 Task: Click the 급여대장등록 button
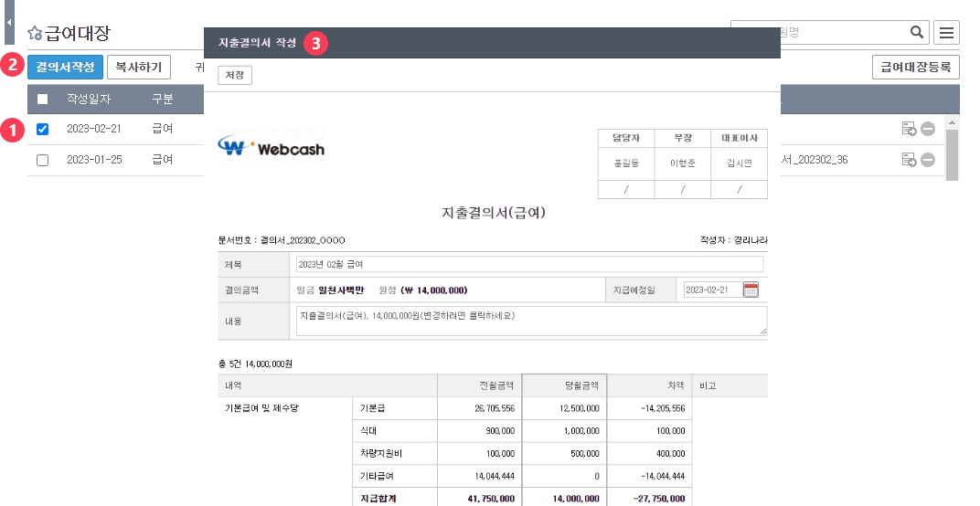[916, 67]
